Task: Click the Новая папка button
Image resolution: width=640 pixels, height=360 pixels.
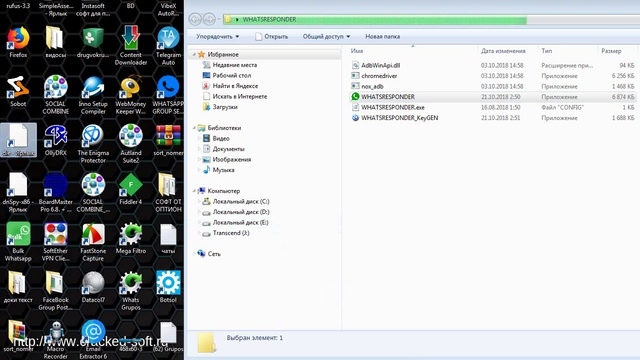Action: [x=382, y=36]
